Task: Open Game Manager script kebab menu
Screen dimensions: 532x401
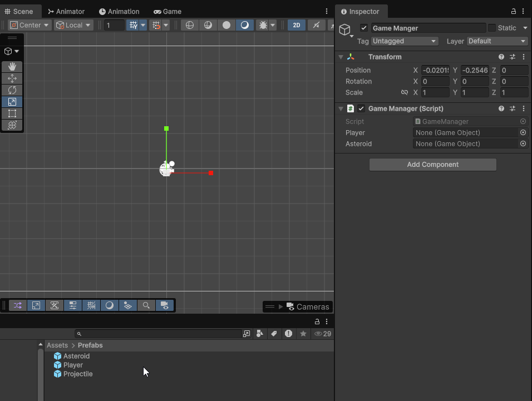Action: (524, 108)
